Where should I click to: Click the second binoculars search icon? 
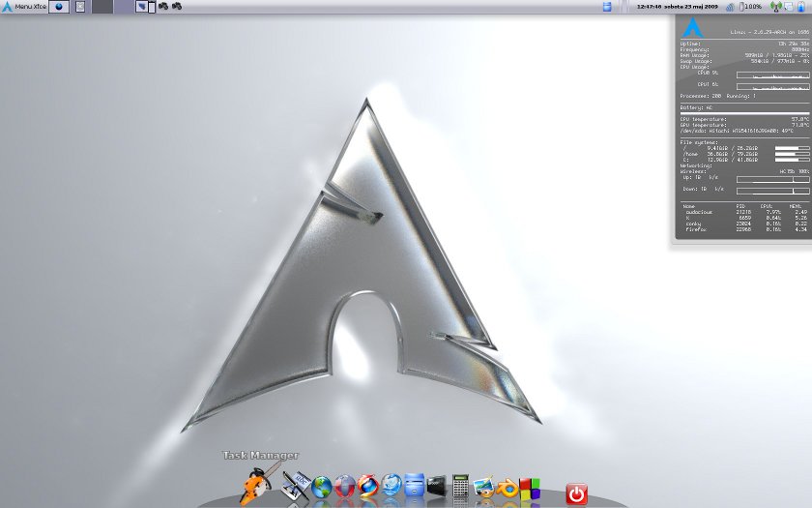[x=177, y=6]
